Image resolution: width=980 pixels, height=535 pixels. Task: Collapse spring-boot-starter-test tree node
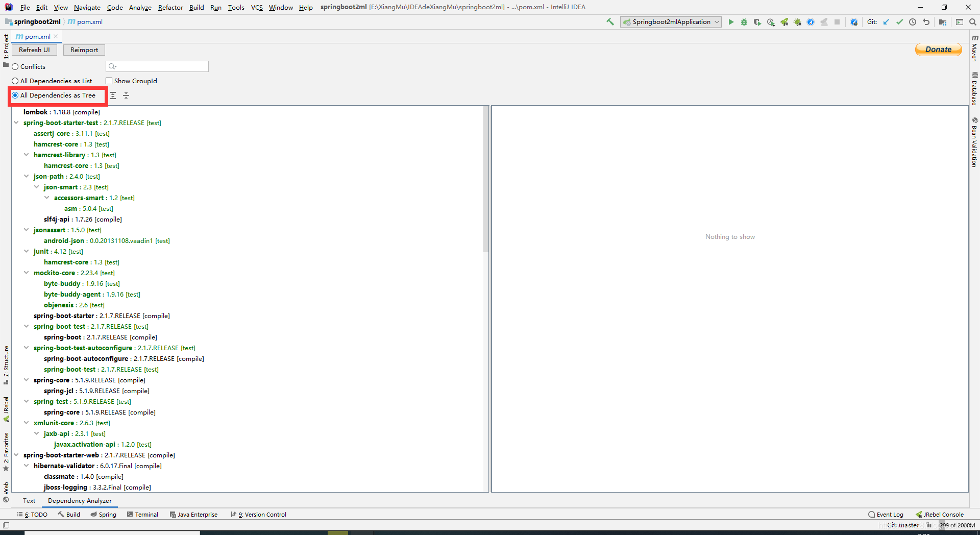[x=16, y=123]
